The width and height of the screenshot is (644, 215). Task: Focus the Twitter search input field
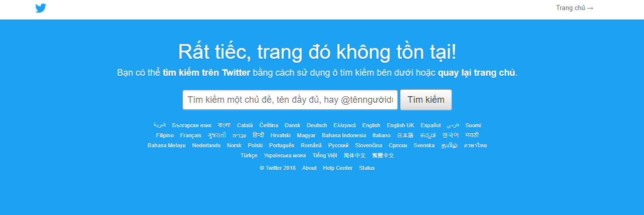pos(290,100)
